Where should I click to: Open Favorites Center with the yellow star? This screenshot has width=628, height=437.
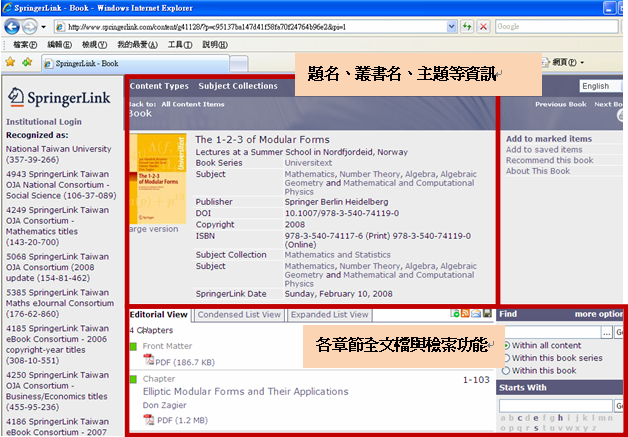point(10,62)
